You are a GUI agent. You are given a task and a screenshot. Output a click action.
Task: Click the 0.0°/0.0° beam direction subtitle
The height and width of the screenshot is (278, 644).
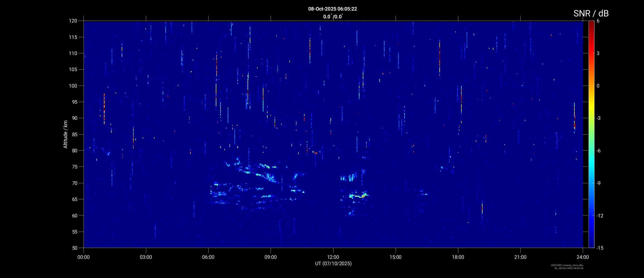tap(333, 17)
